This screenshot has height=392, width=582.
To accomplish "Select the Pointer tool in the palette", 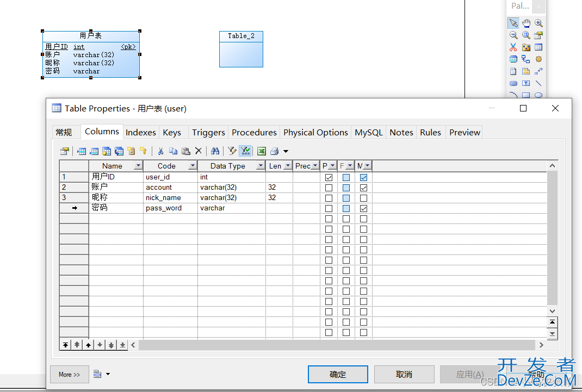I will [x=513, y=23].
